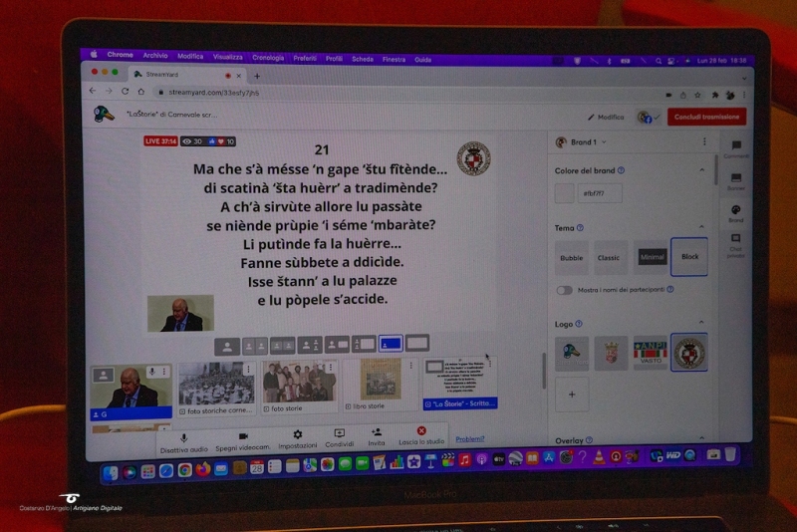Click the brand color swatch

click(564, 193)
